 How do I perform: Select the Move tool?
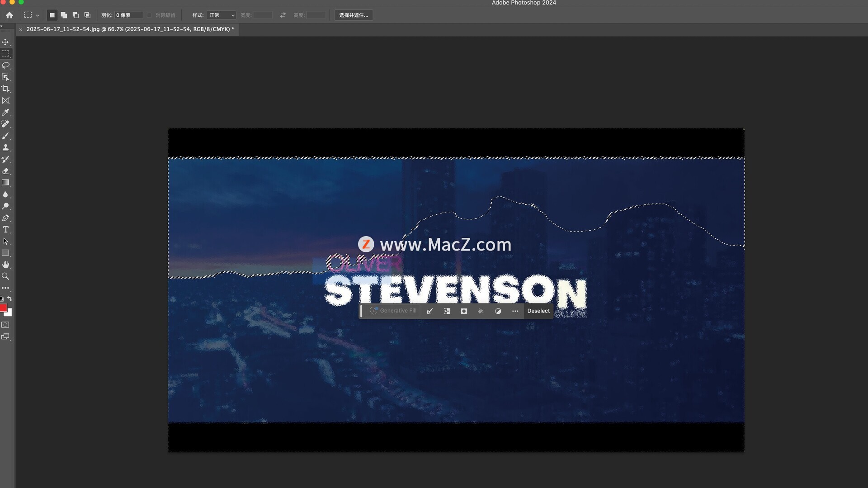[x=5, y=42]
